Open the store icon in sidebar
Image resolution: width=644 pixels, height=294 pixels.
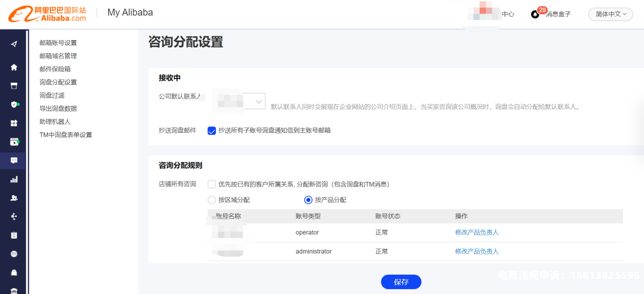point(14,86)
